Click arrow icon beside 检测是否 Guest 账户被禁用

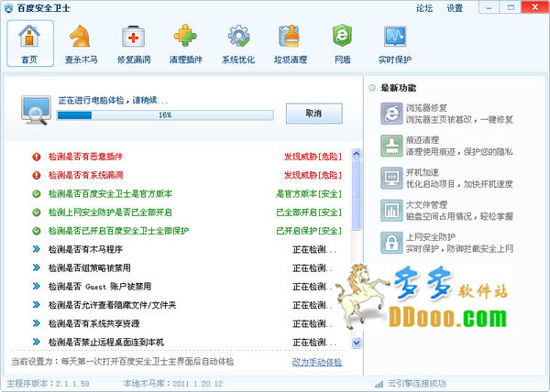point(37,286)
